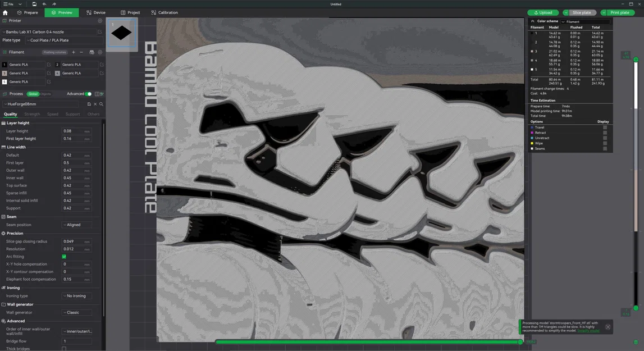Edit filament 1 preset icon

49,65
